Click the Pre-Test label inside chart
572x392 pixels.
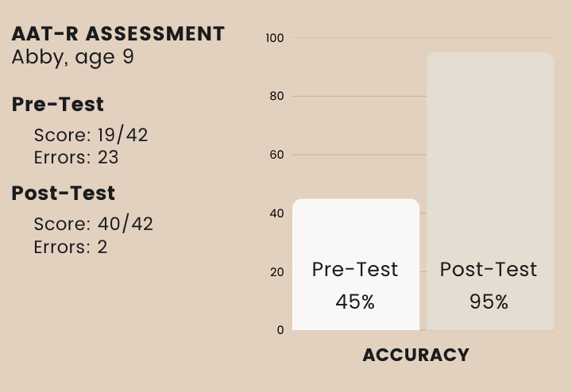tap(355, 270)
